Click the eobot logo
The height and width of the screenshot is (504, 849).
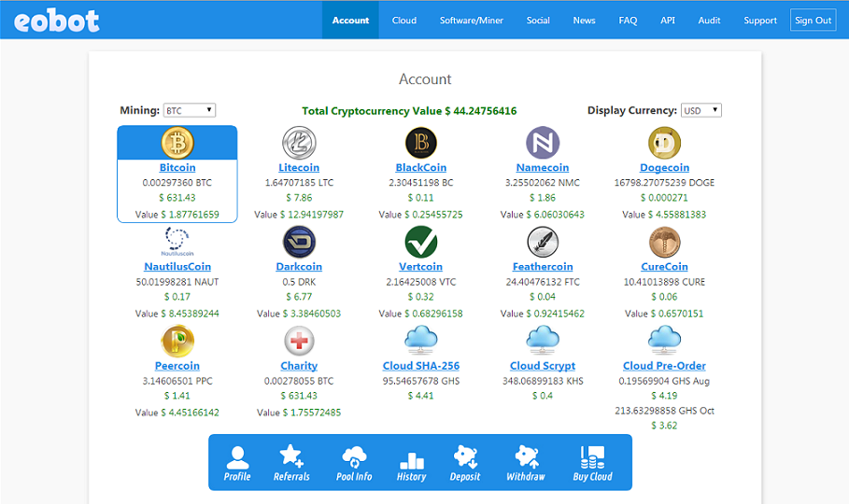(x=56, y=21)
